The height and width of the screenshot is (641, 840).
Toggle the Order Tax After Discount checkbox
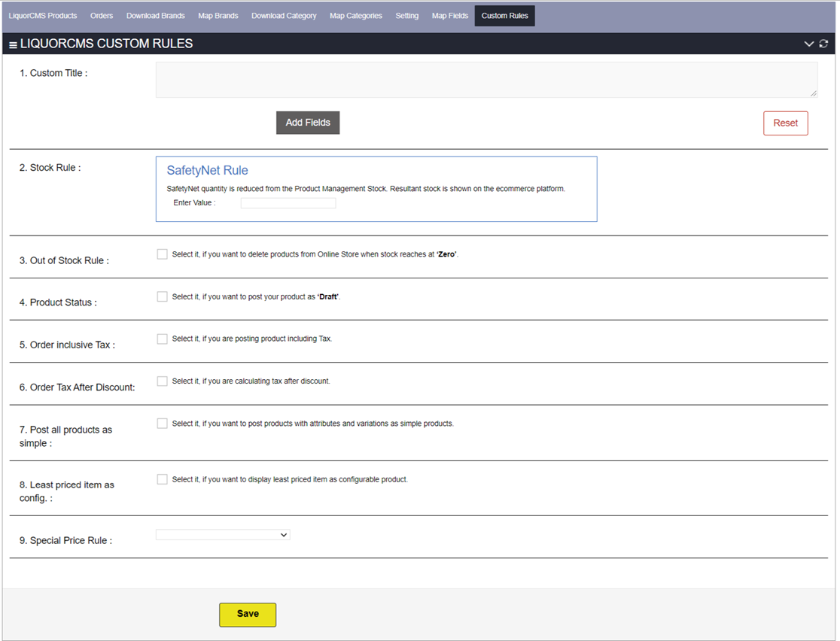pos(163,381)
